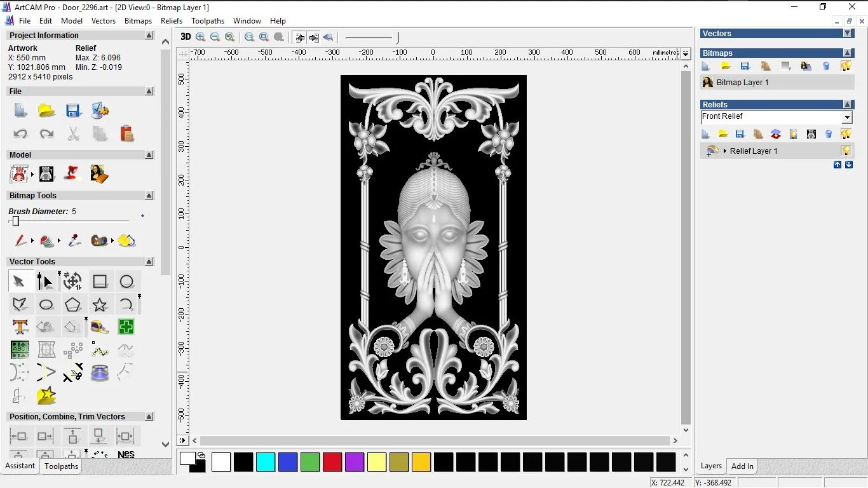The height and width of the screenshot is (488, 868).
Task: Choose the Create Ellipse vector tool
Action: (46, 305)
